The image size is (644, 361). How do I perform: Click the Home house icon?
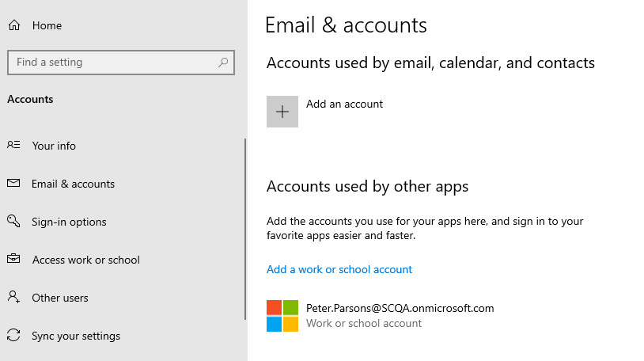point(14,25)
